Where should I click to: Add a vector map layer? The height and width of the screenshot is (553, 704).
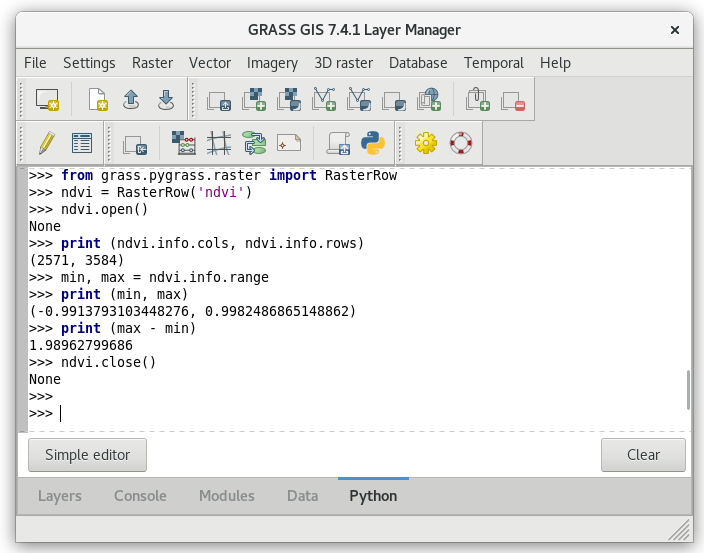coord(324,99)
